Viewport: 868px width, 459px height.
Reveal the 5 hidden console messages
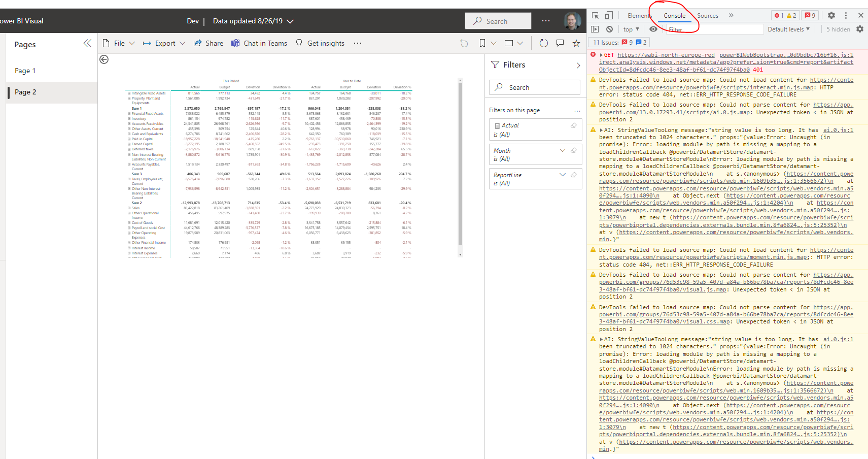coord(838,29)
